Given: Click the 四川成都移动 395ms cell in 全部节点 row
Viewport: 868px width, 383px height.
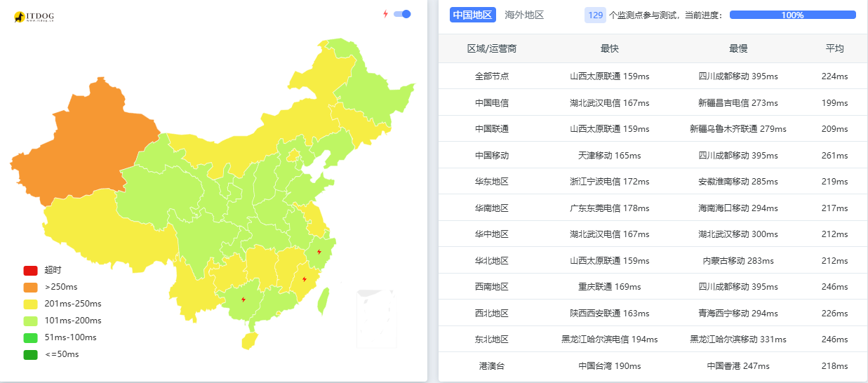Looking at the screenshot, I should coord(738,76).
